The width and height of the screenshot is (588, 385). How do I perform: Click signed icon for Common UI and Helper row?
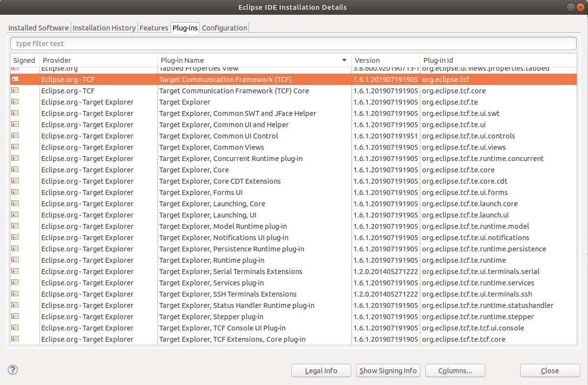tap(15, 124)
